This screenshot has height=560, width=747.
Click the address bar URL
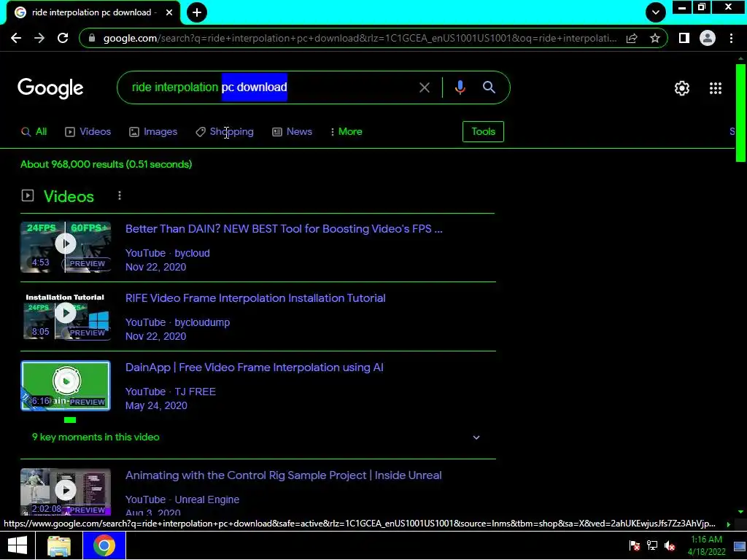360,38
